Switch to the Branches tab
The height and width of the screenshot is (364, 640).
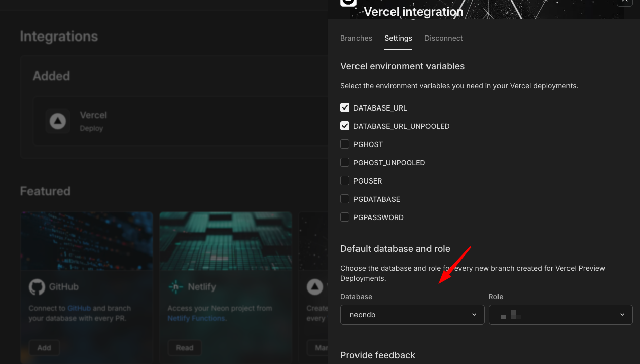pyautogui.click(x=356, y=38)
